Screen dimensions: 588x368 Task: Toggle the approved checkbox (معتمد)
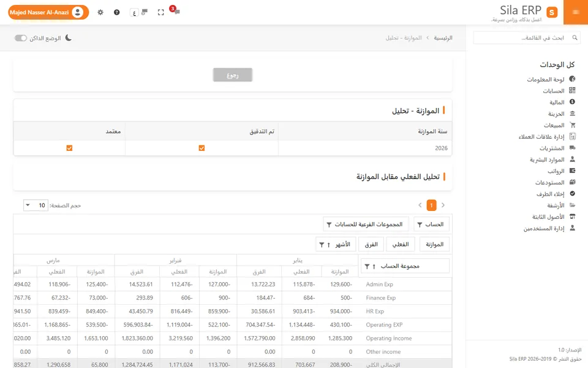(x=69, y=148)
